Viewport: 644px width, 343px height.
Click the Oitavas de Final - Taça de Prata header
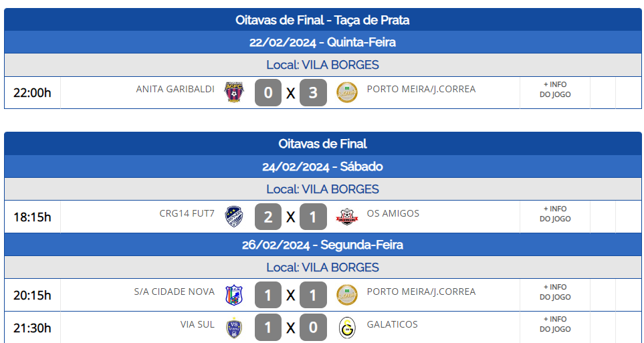coord(322,20)
